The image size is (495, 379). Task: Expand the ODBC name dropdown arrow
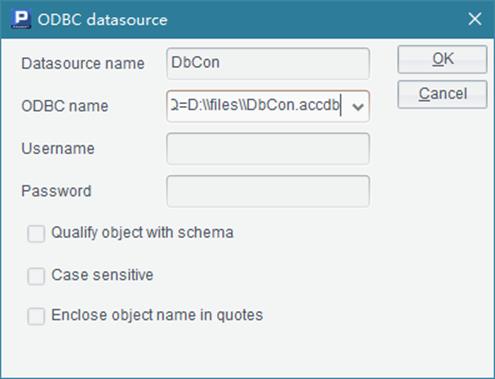[x=358, y=107]
